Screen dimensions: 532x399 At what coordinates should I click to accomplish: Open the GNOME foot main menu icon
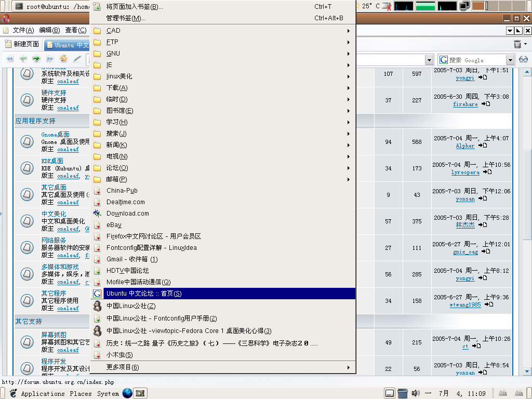tap(13, 393)
